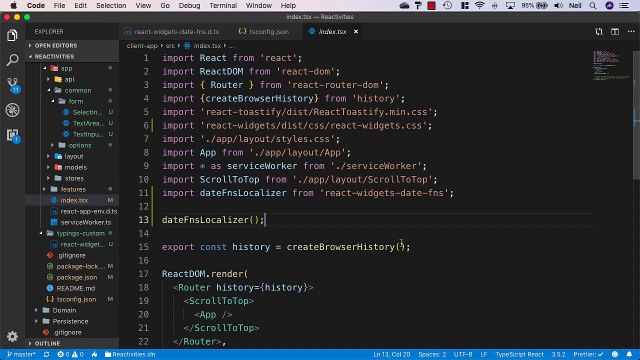This screenshot has width=640, height=360.
Task: Open tsconfig.json in the explorer tree
Action: [x=72, y=299]
